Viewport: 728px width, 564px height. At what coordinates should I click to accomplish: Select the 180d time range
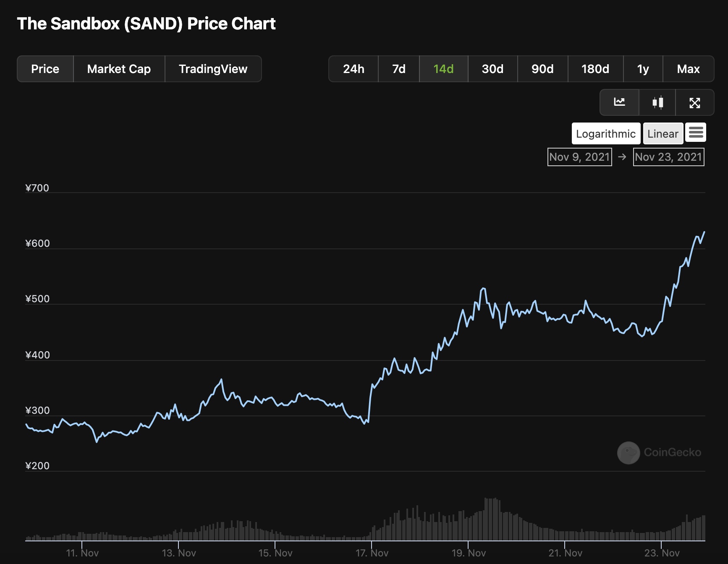595,69
